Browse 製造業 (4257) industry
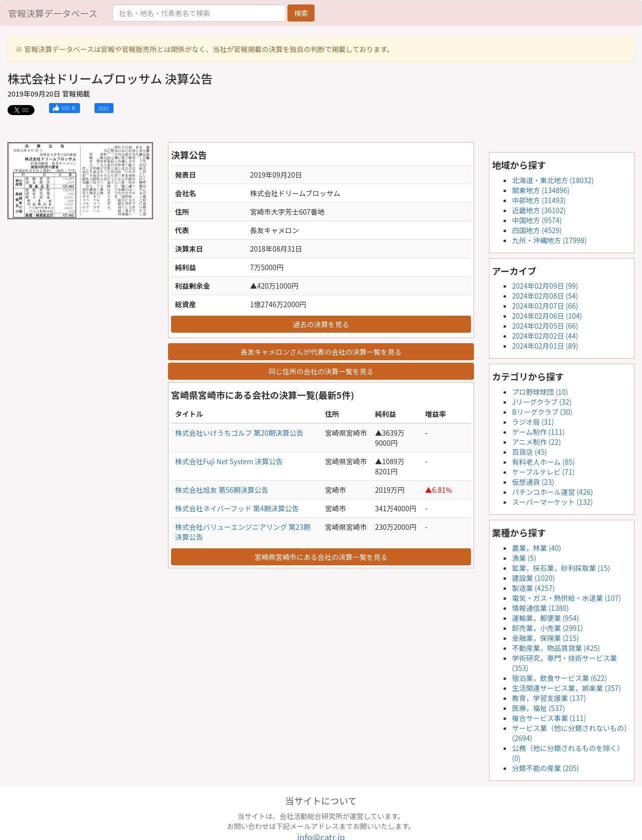Screen dimensions: 642x840 tap(533, 588)
